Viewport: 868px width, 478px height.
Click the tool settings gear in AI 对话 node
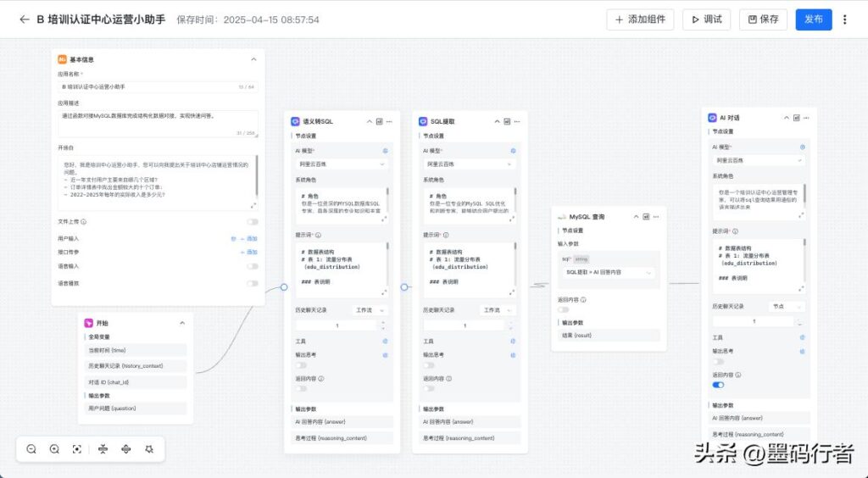802,337
